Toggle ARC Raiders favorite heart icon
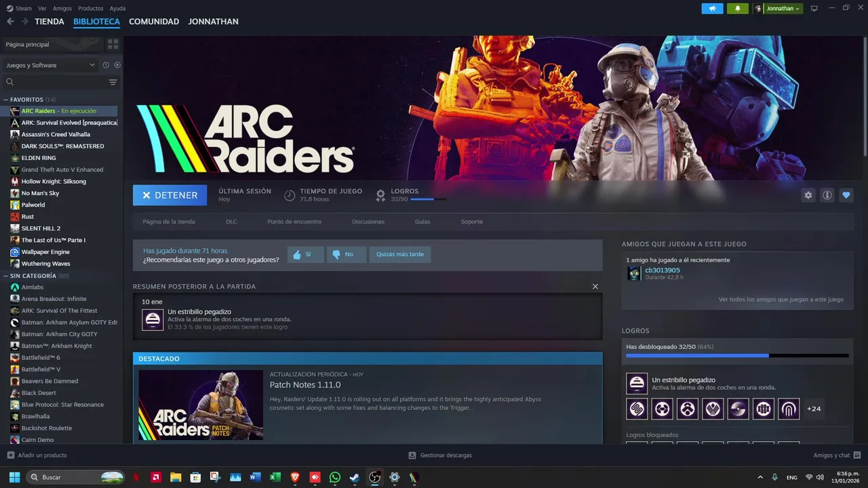 (x=846, y=195)
